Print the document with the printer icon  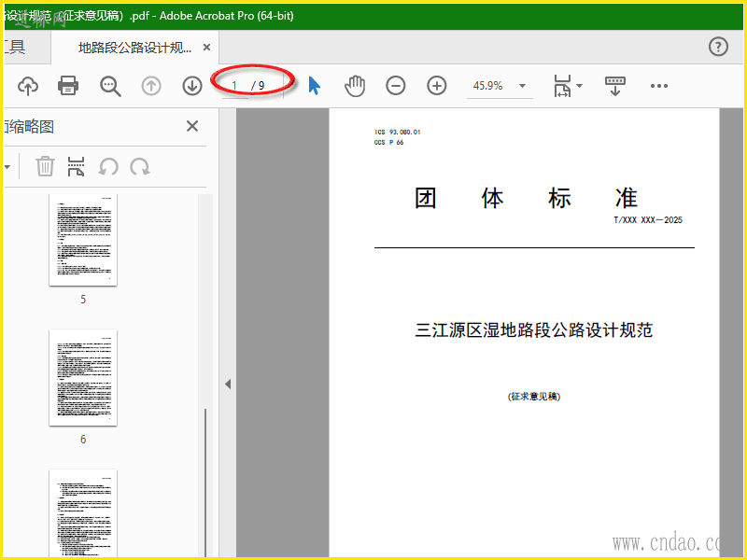pyautogui.click(x=68, y=86)
